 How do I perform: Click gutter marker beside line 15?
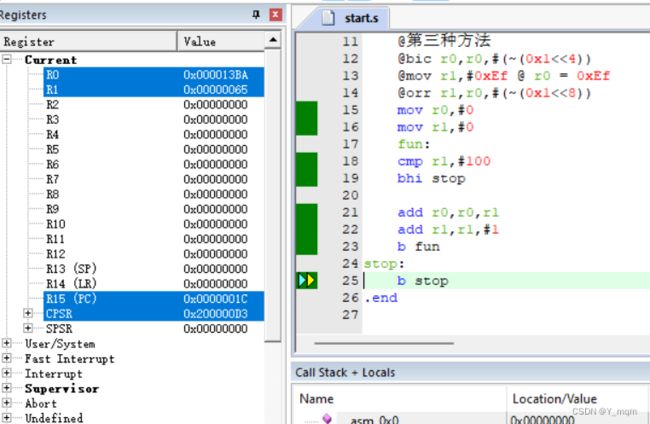click(307, 110)
